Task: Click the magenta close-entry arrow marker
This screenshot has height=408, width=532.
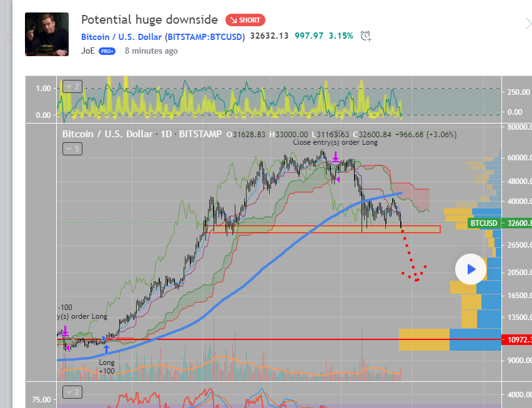Action: click(x=335, y=156)
